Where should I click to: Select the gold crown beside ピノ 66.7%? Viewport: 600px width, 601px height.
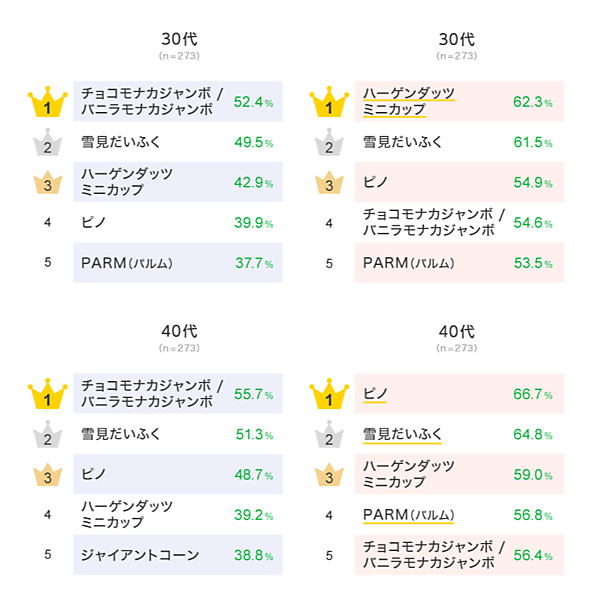328,394
